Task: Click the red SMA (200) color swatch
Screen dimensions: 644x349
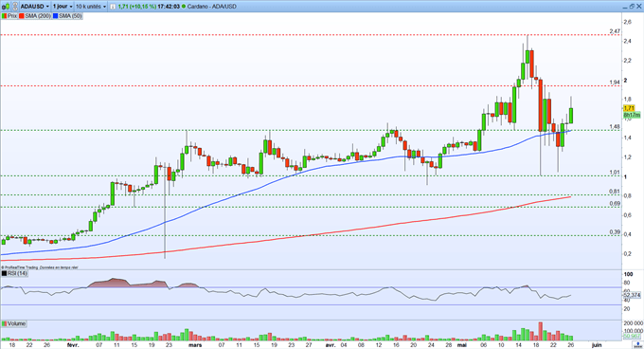Action: click(x=22, y=16)
